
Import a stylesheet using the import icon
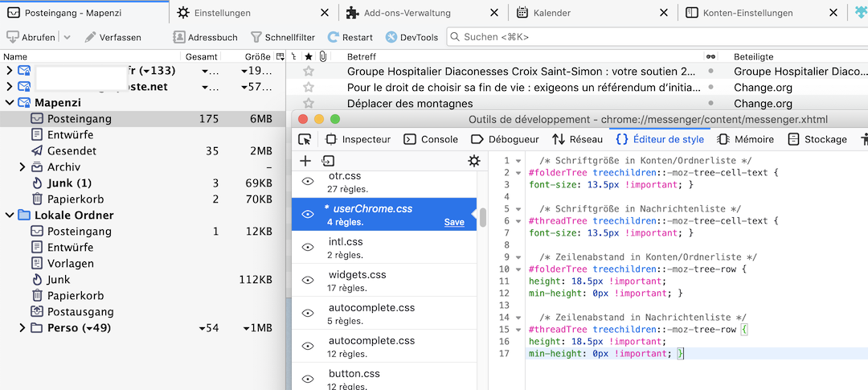[328, 161]
